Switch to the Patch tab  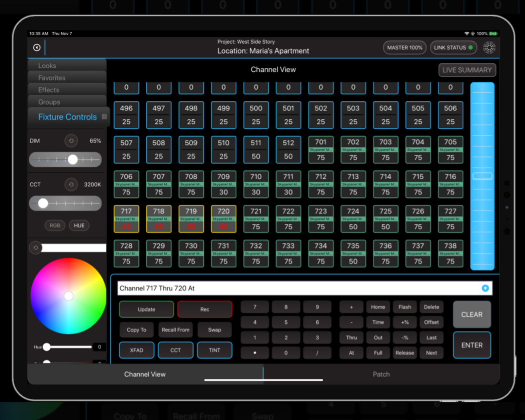[x=381, y=374]
